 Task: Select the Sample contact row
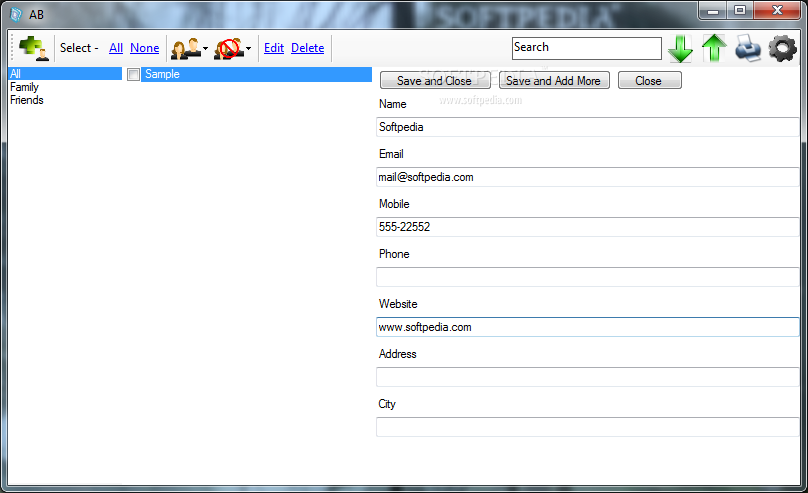(x=256, y=74)
